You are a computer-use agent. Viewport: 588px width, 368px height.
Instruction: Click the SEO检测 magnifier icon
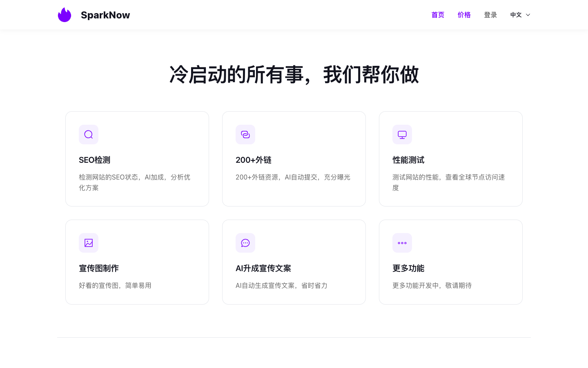pyautogui.click(x=89, y=135)
